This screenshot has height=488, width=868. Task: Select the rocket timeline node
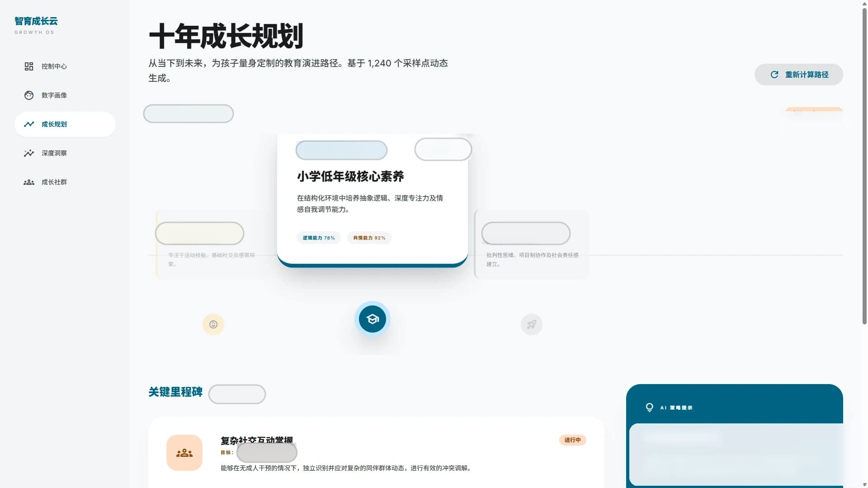[532, 324]
